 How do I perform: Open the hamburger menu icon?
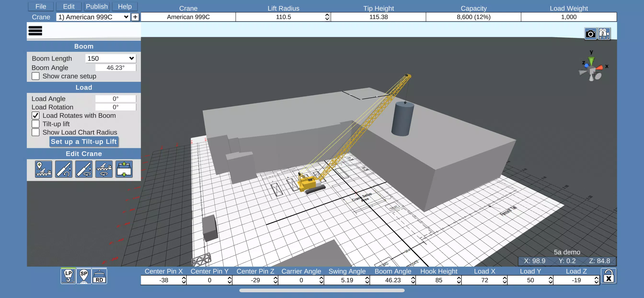click(x=35, y=31)
